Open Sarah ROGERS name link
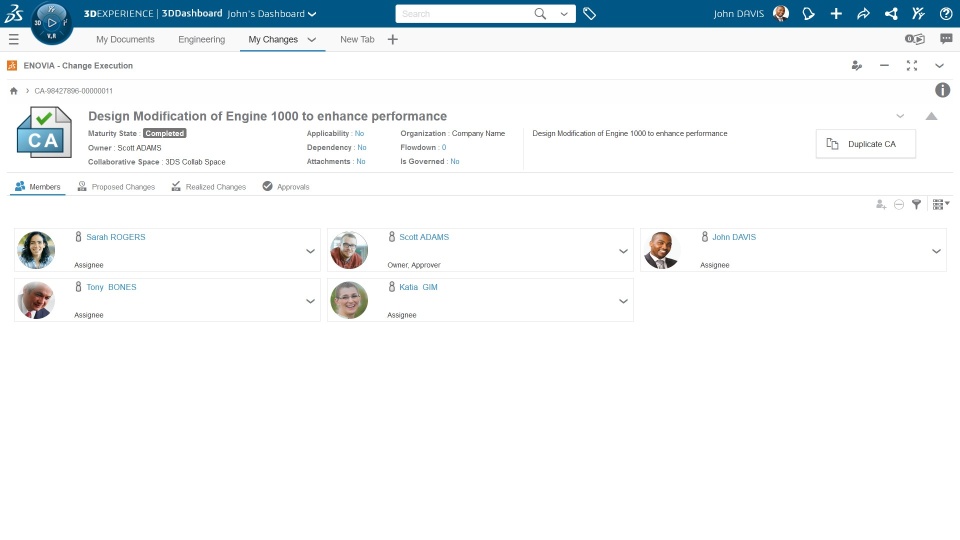The width and height of the screenshot is (960, 540). click(116, 237)
